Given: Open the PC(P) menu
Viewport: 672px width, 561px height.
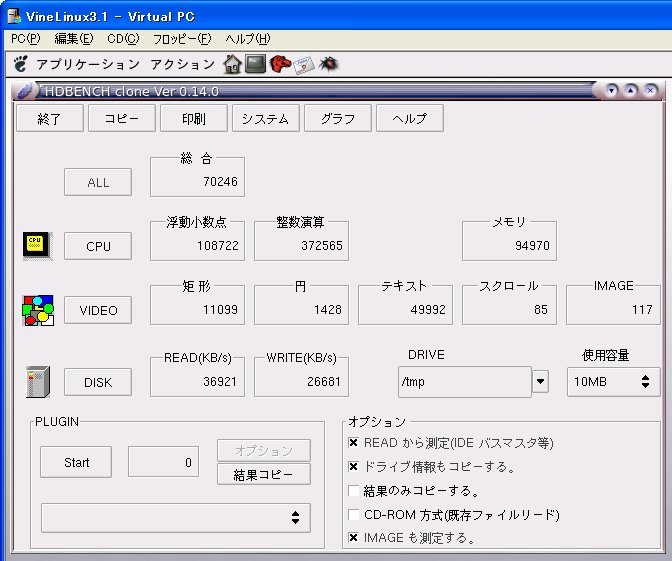Looking at the screenshot, I should coord(25,39).
